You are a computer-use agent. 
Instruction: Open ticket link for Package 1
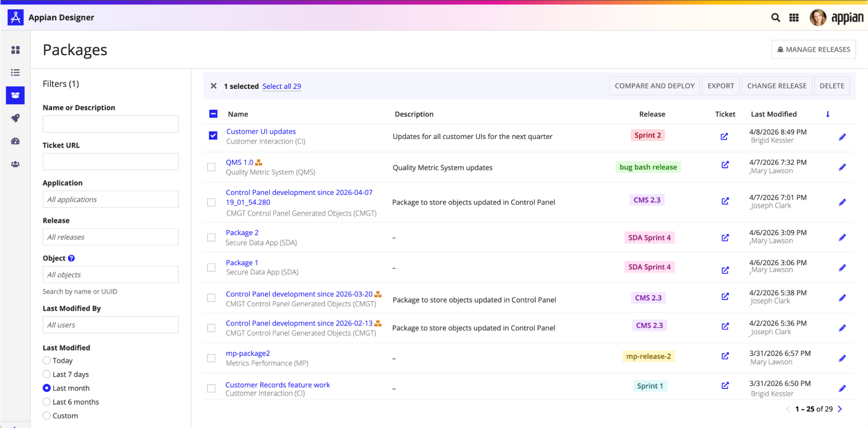coord(725,270)
